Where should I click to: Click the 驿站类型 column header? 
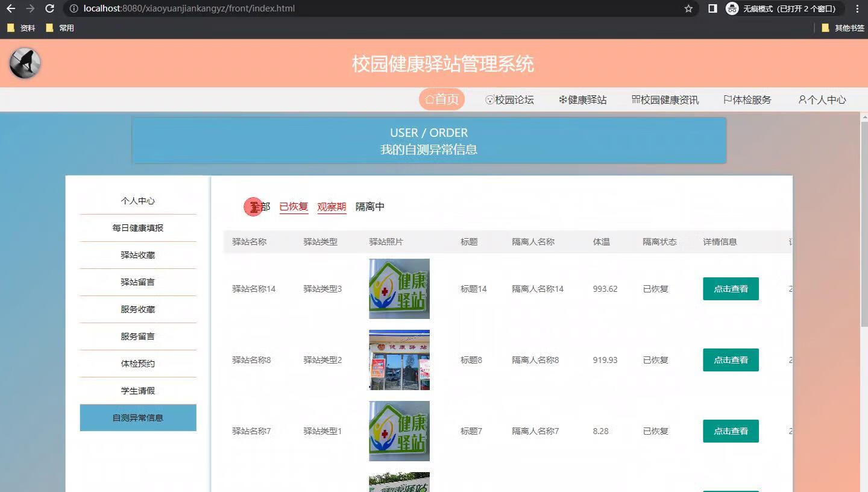(320, 242)
